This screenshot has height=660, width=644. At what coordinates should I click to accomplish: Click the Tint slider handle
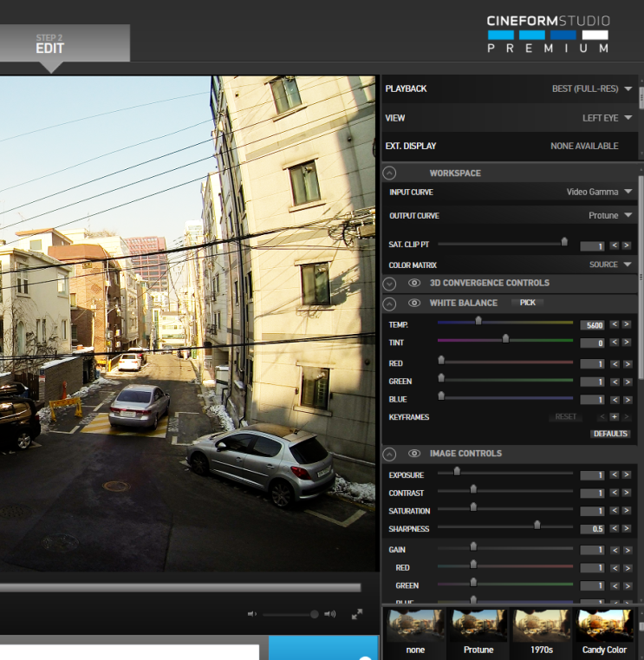505,338
